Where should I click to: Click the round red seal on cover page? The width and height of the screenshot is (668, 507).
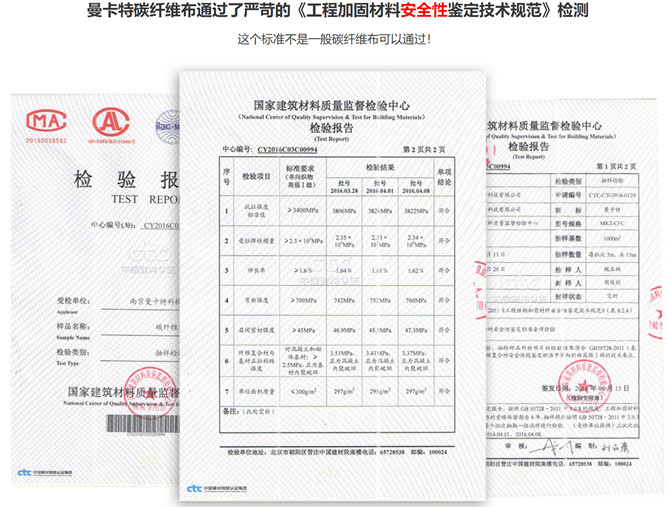[150, 391]
